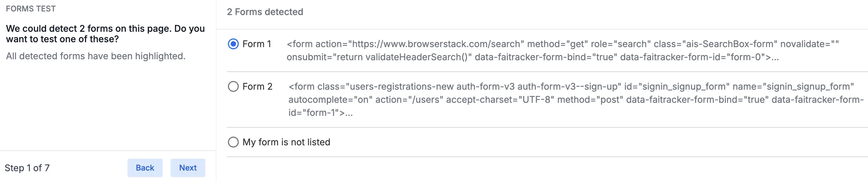Click the 'We could detect 2 forms' question text
Viewport: 868px width, 182px height.
pos(105,34)
